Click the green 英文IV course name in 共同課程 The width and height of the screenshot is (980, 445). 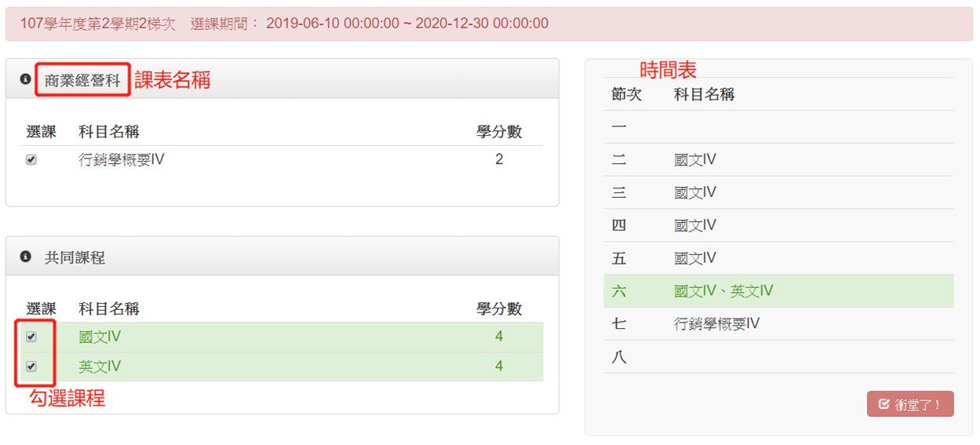(x=100, y=367)
